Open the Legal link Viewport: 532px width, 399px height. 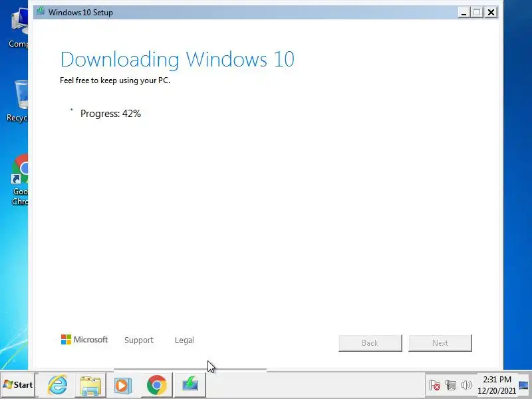point(184,340)
